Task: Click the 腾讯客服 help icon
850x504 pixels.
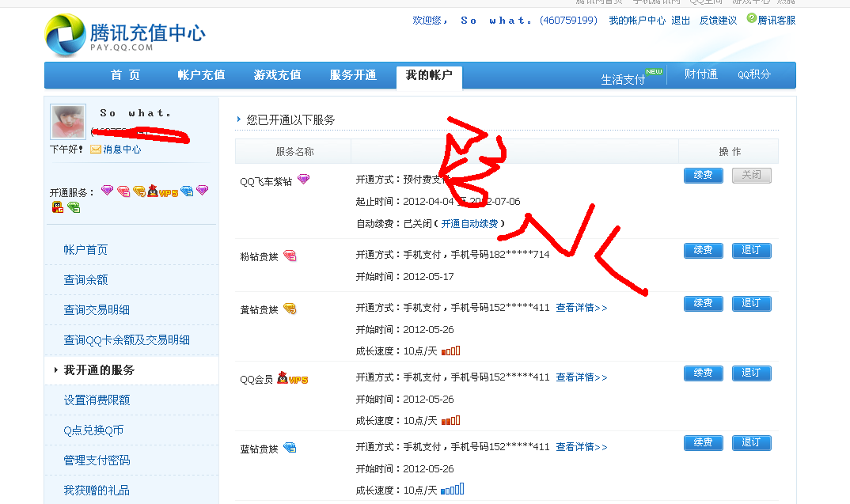Action: pyautogui.click(x=751, y=18)
